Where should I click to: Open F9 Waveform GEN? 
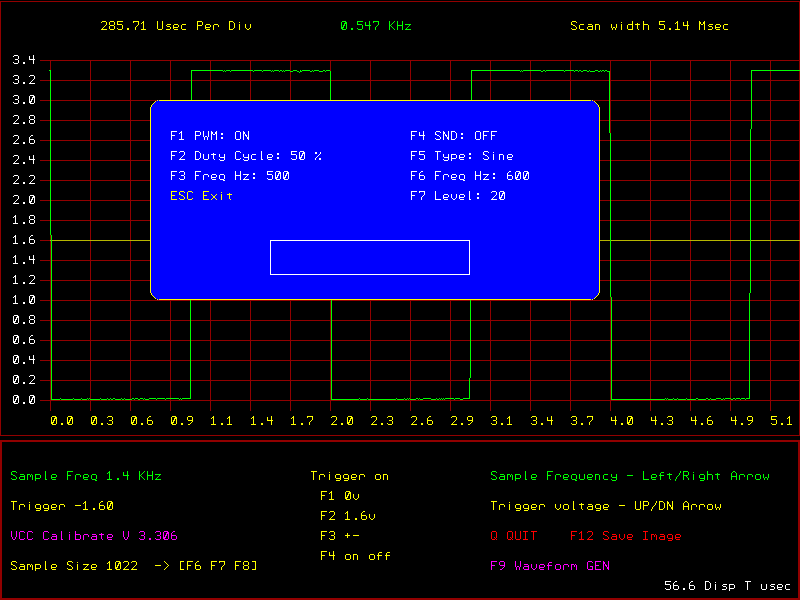tap(549, 566)
